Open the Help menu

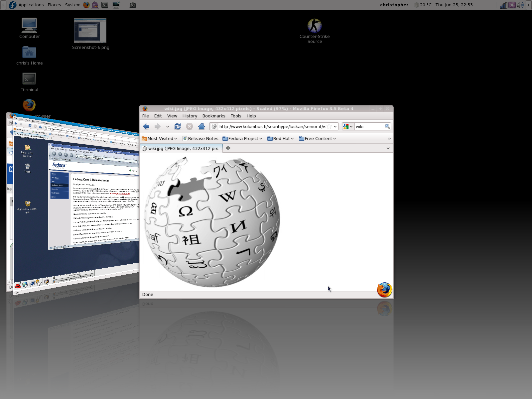click(251, 116)
